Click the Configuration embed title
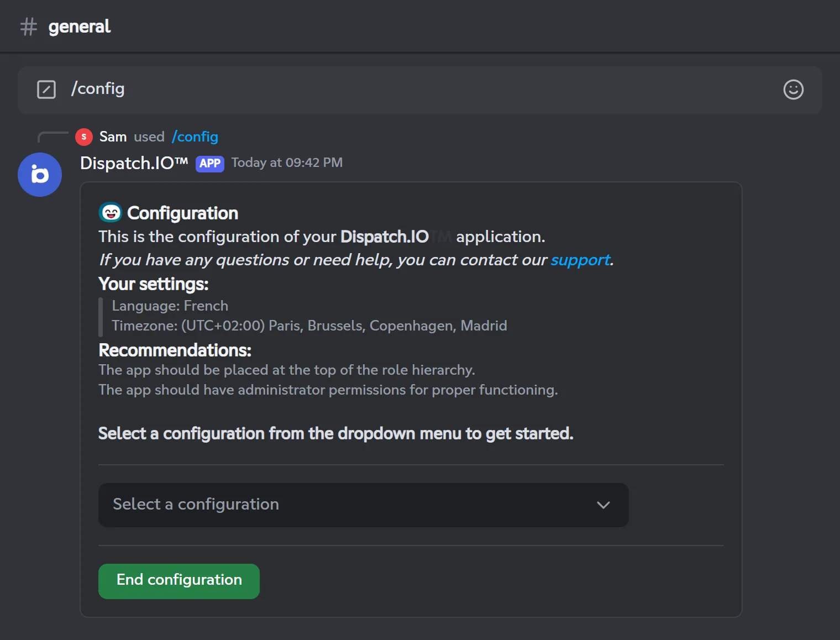The image size is (840, 640). click(182, 213)
